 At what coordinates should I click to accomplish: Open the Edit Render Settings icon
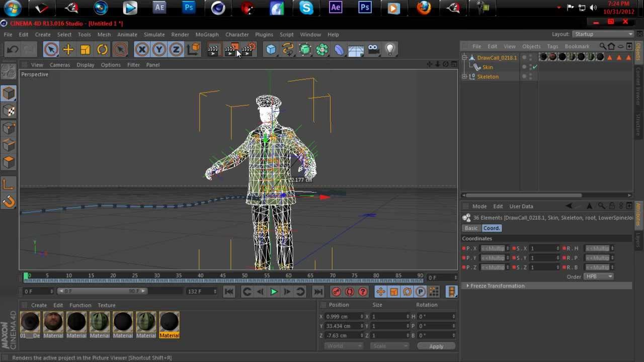coord(248,49)
